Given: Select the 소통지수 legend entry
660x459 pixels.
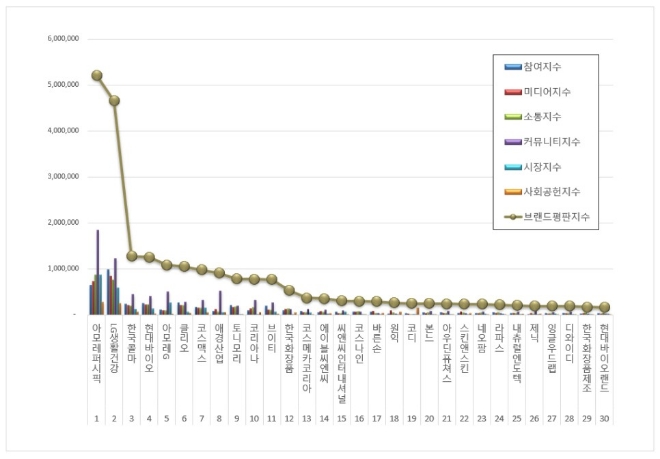Looking at the screenshot, I should coord(541,117).
